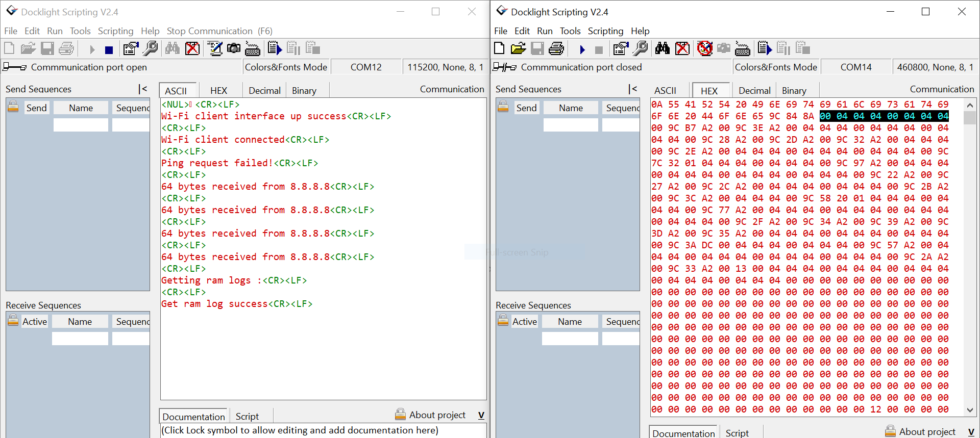
Task: Toggle the Send Sequences lock in COM12 window
Action: coord(13,107)
